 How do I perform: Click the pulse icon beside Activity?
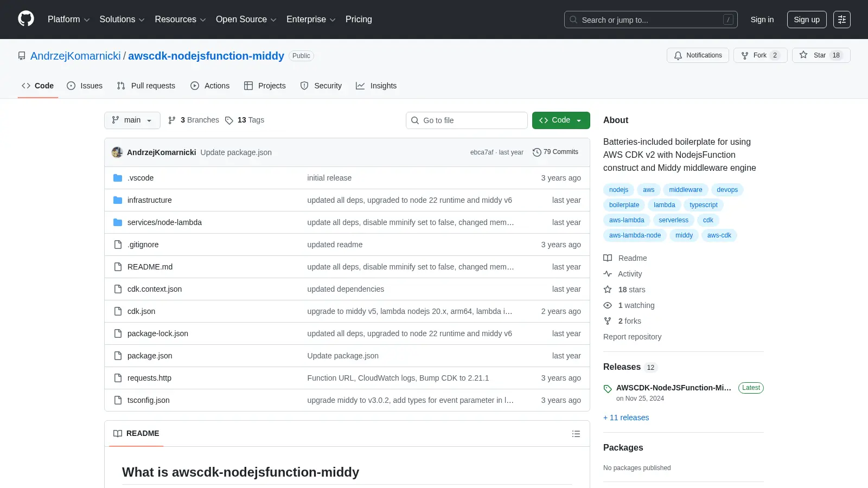coord(608,274)
